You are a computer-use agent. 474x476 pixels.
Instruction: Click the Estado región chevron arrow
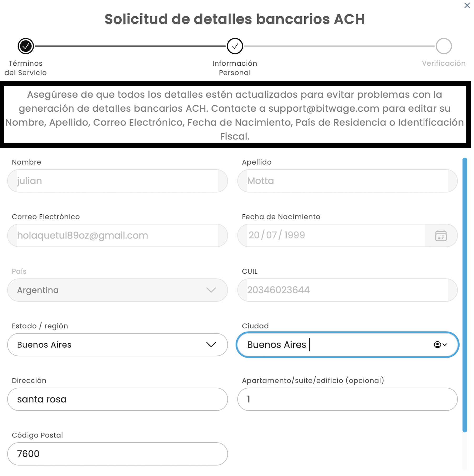tap(211, 345)
